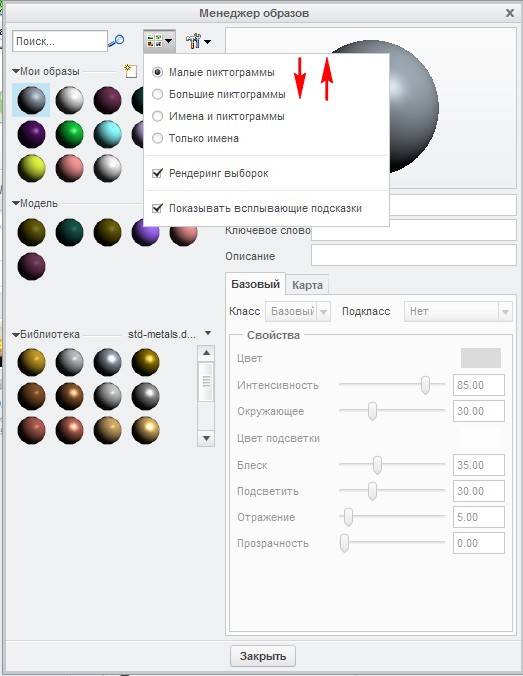Click the Блеск value field 35.00
523x676 pixels.
pyautogui.click(x=479, y=465)
